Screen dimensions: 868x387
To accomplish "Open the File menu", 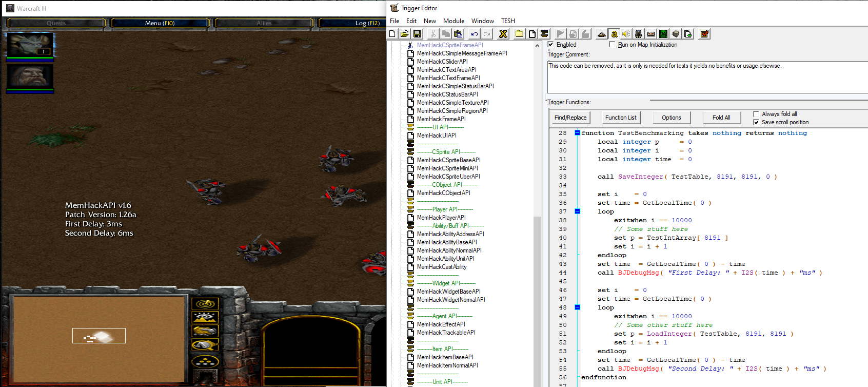I will coord(394,21).
